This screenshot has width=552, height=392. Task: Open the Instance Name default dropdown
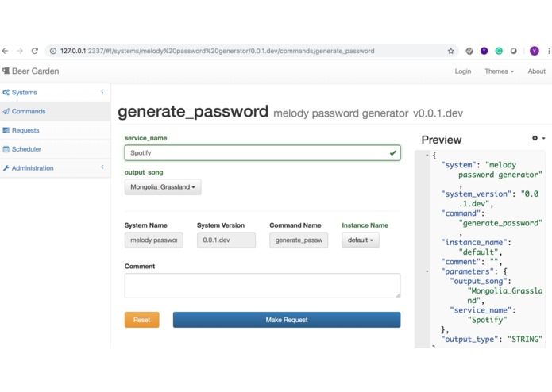click(361, 240)
